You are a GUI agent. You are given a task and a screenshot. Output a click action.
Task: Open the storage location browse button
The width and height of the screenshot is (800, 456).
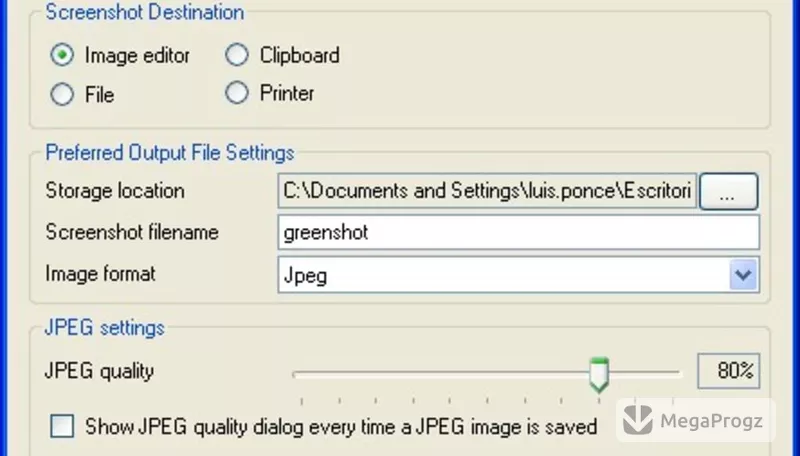tap(729, 191)
